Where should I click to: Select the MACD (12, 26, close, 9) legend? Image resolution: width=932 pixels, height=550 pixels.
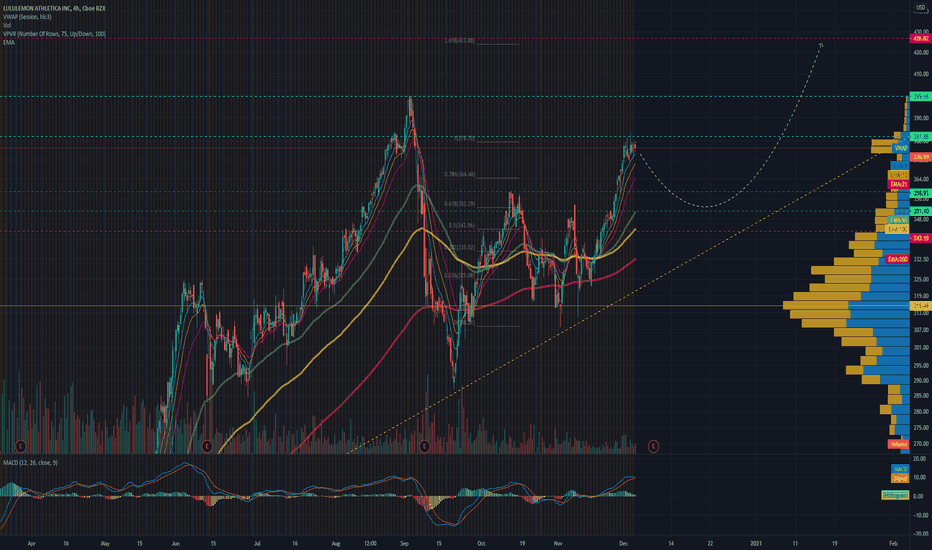pos(30,463)
